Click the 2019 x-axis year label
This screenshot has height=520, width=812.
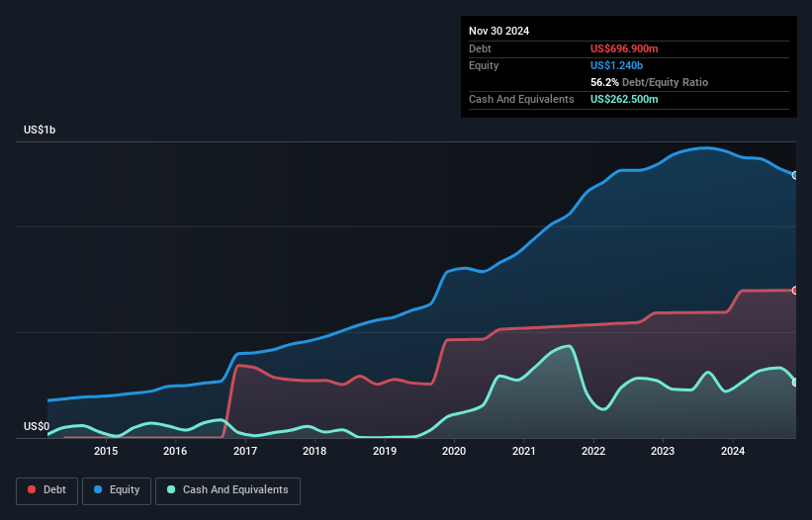click(385, 451)
